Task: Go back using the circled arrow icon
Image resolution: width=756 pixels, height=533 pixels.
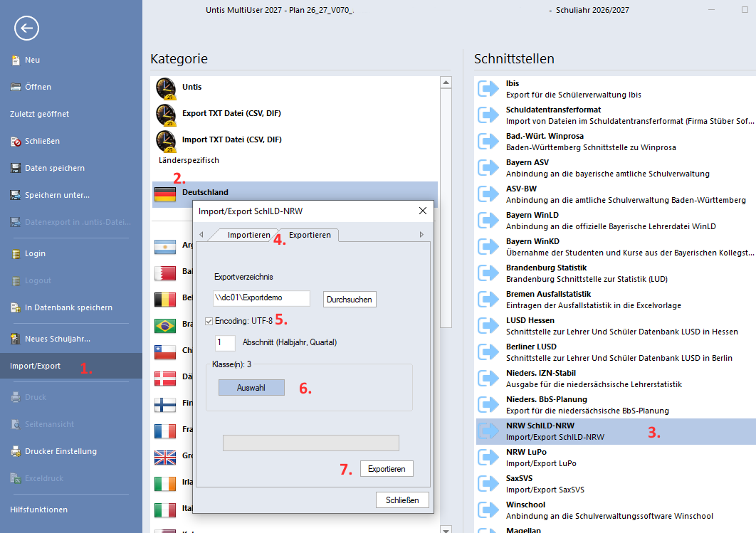Action: click(26, 28)
